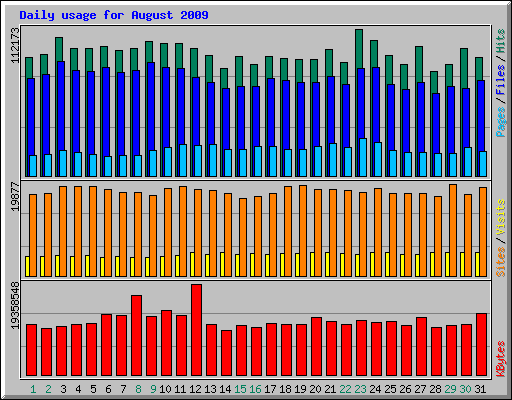Click the blue Files bar for day 28

436,123
